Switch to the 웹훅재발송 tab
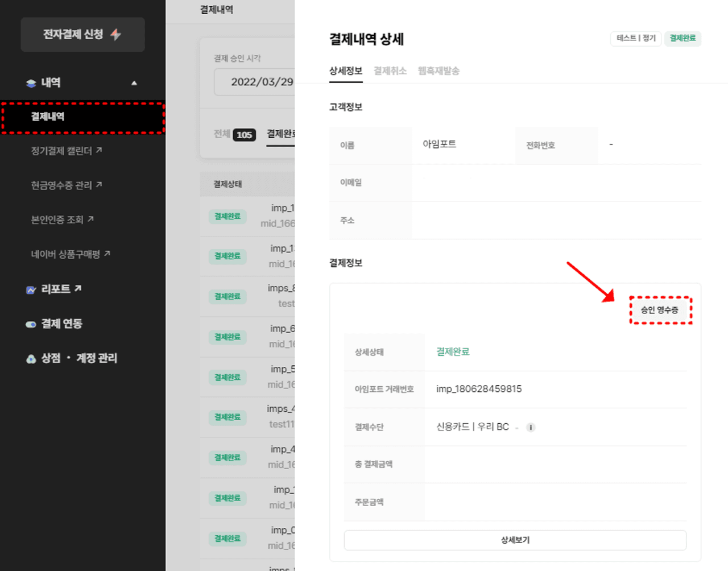This screenshot has width=728, height=571. [439, 71]
